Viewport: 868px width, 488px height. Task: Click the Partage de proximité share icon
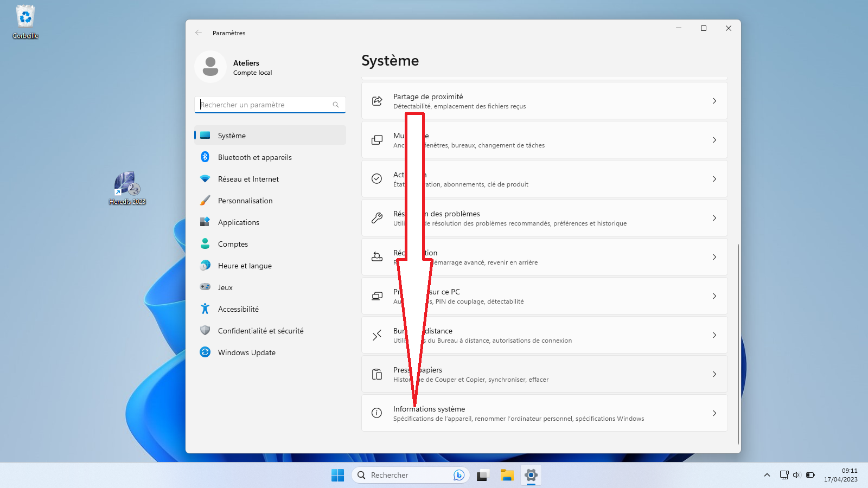tap(377, 101)
